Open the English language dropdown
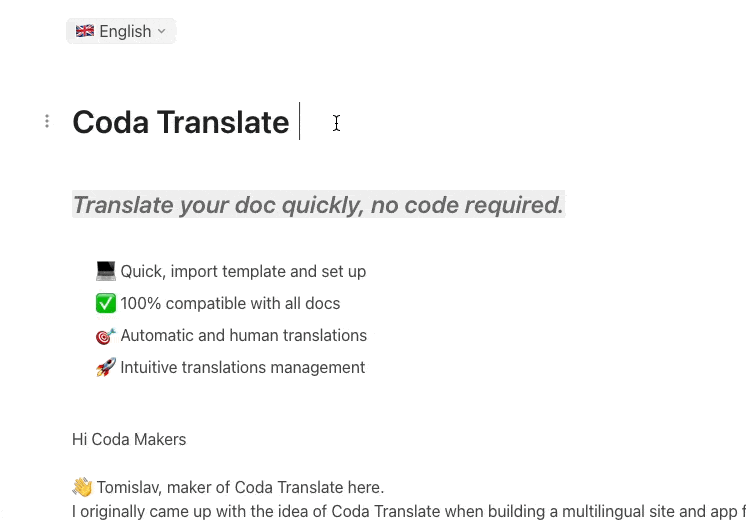The image size is (746, 526). click(121, 31)
